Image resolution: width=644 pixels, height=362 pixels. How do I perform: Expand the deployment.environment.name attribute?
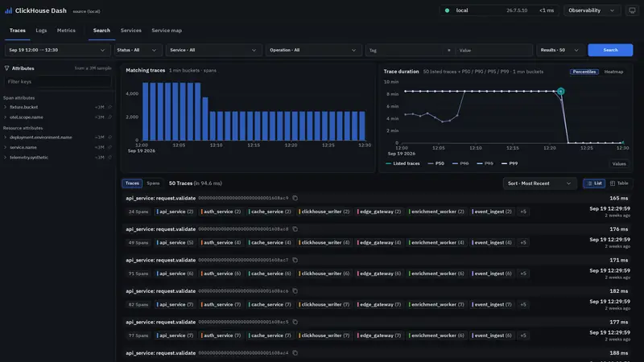click(x=5, y=137)
